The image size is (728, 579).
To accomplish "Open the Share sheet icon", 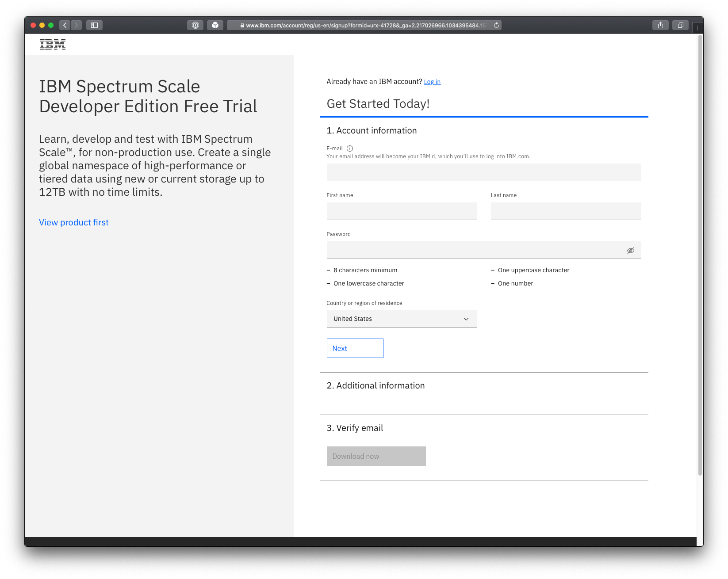I will point(660,25).
